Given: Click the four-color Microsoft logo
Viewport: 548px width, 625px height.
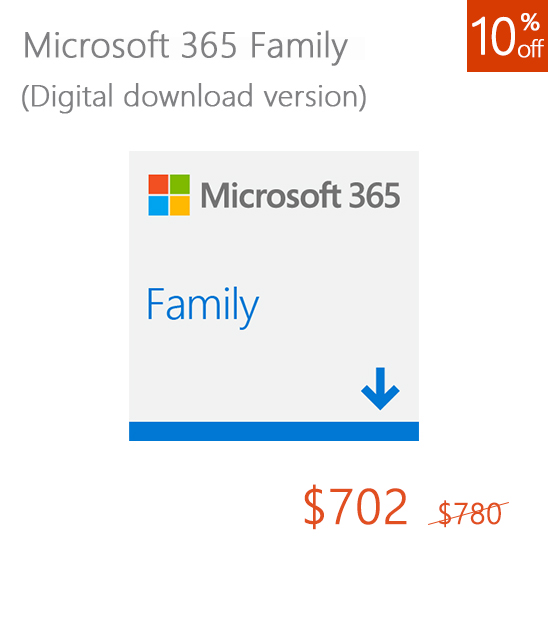Looking at the screenshot, I should [169, 195].
